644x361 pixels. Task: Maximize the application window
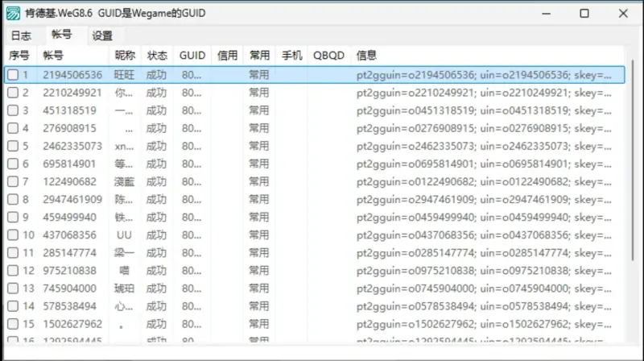pos(584,13)
